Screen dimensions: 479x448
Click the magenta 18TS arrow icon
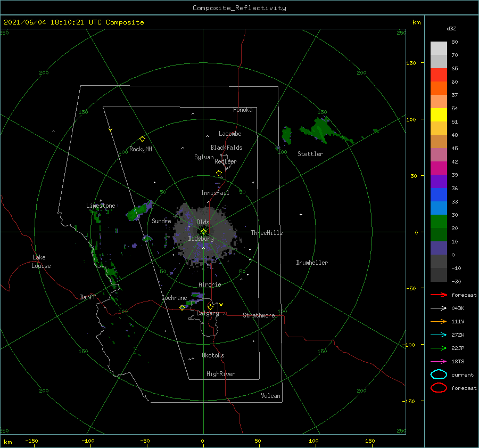(439, 362)
